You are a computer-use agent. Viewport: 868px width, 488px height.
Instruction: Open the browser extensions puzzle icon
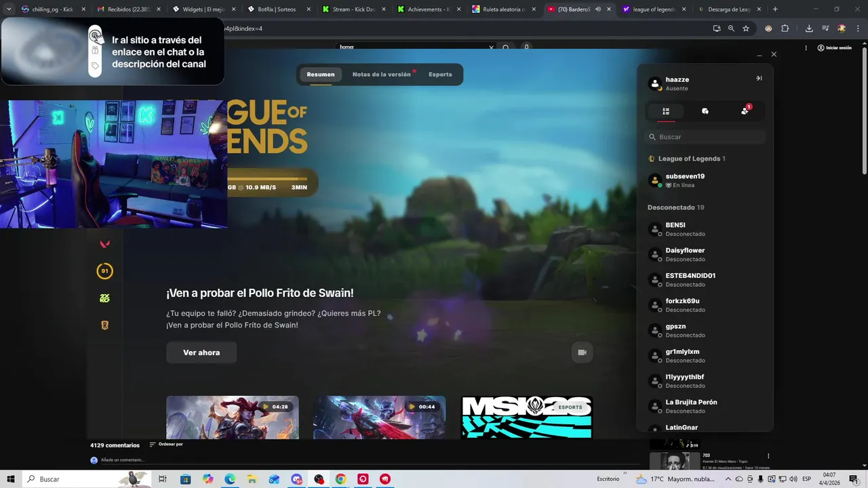click(785, 28)
